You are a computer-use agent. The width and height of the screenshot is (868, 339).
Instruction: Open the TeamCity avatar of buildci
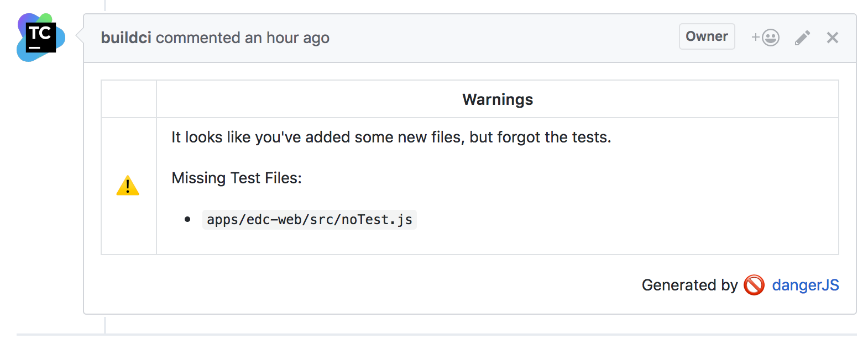(x=41, y=38)
